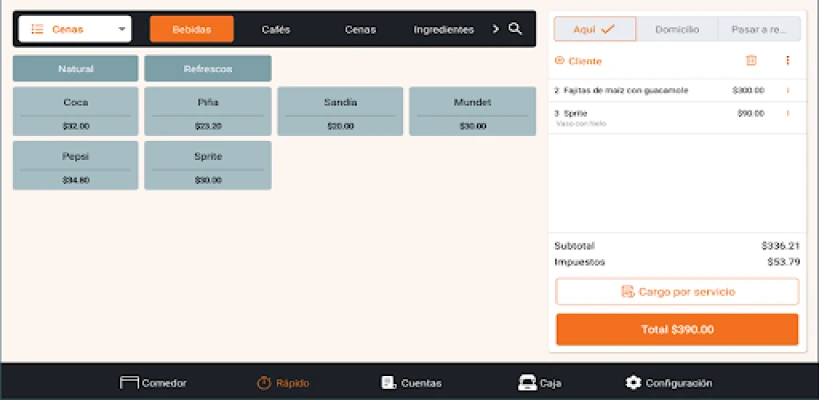Delete order with trash icon
Viewport: 819px width, 400px height.
click(751, 61)
